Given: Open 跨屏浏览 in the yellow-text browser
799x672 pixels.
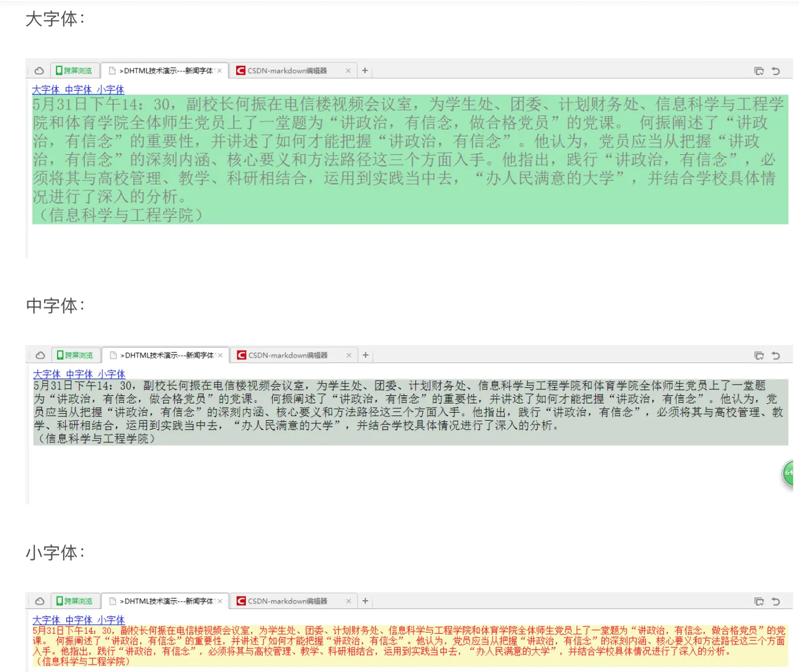Looking at the screenshot, I should (x=75, y=601).
